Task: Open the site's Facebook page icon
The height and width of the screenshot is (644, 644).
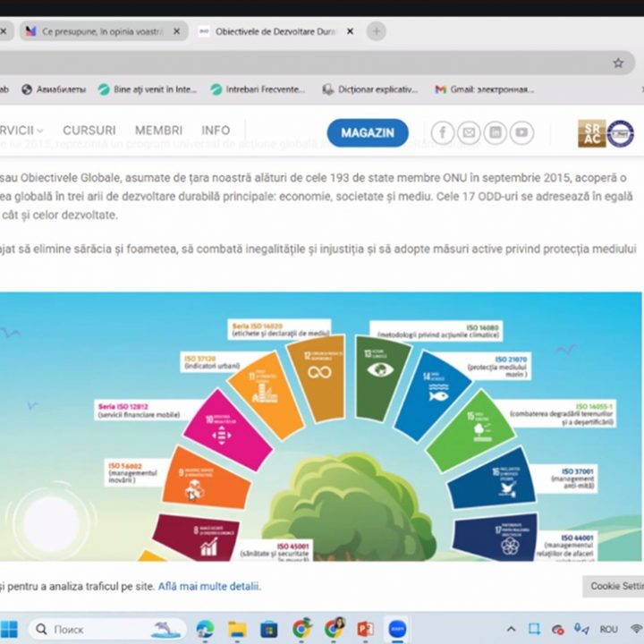Action: [443, 132]
